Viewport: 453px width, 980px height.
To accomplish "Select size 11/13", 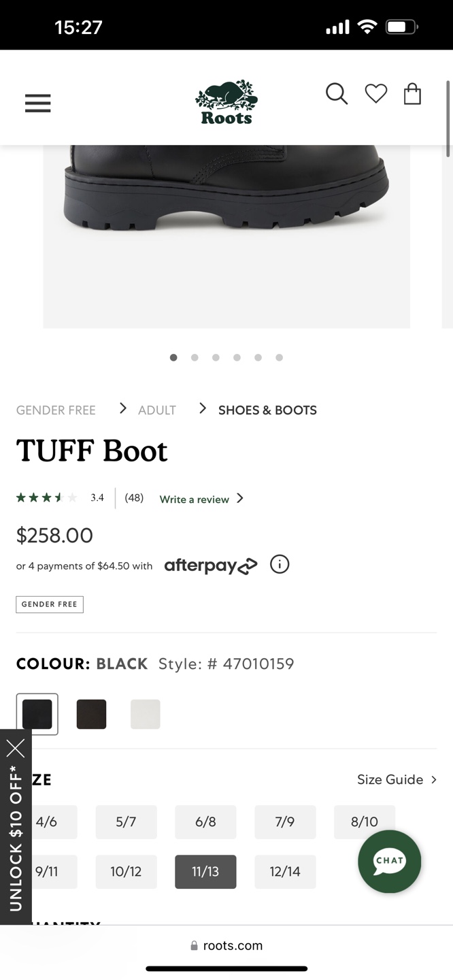I will 205,871.
